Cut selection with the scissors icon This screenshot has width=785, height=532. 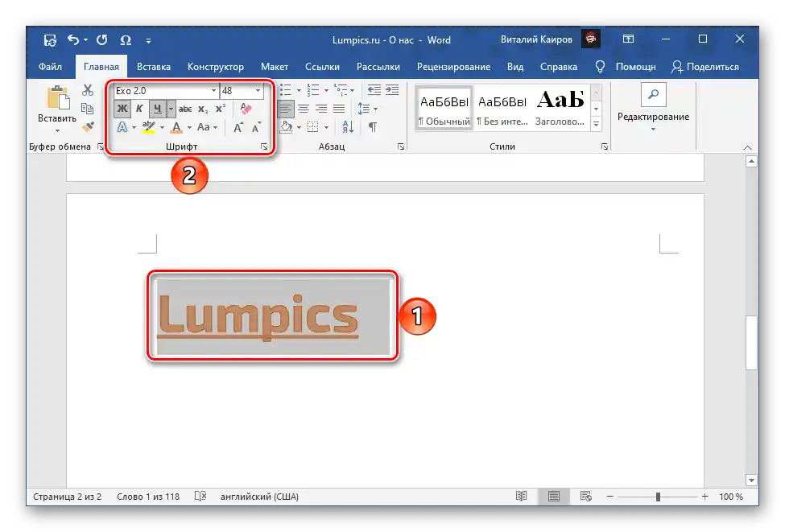coord(88,90)
